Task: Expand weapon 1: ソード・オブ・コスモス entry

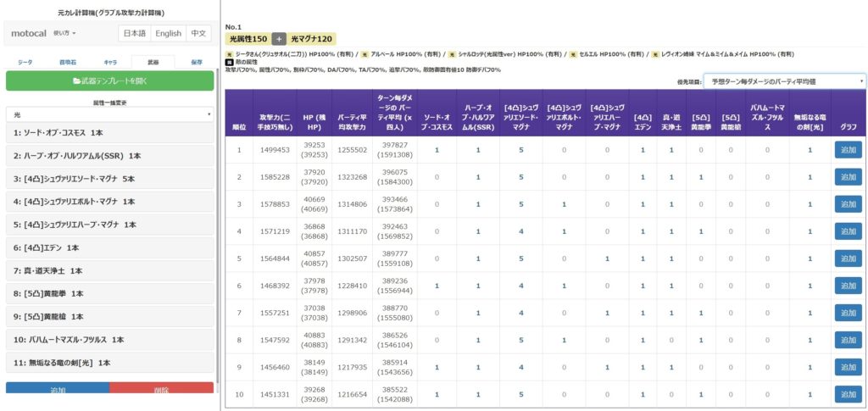Action: tap(109, 133)
